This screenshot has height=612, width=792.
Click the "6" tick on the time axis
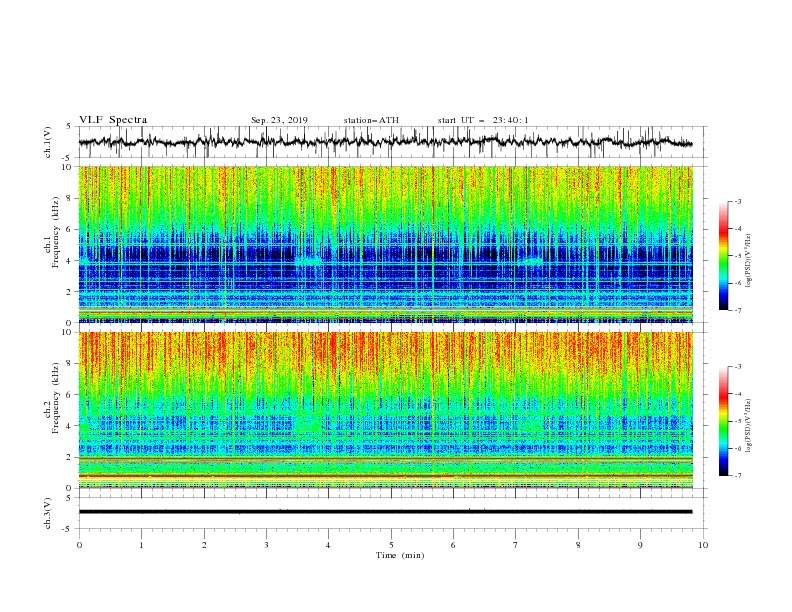[453, 545]
